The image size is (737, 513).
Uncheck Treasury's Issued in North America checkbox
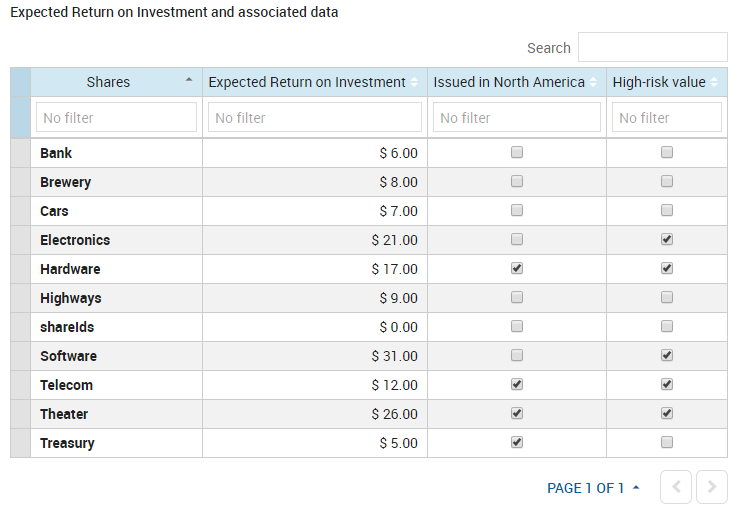pos(517,443)
